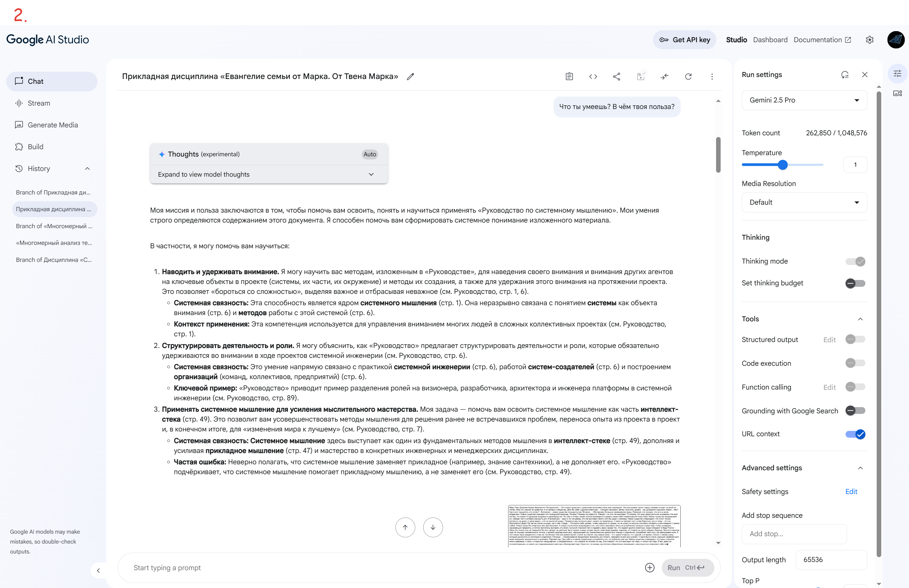909x588 pixels.
Task: Turn on Set thinking budget toggle
Action: (855, 283)
